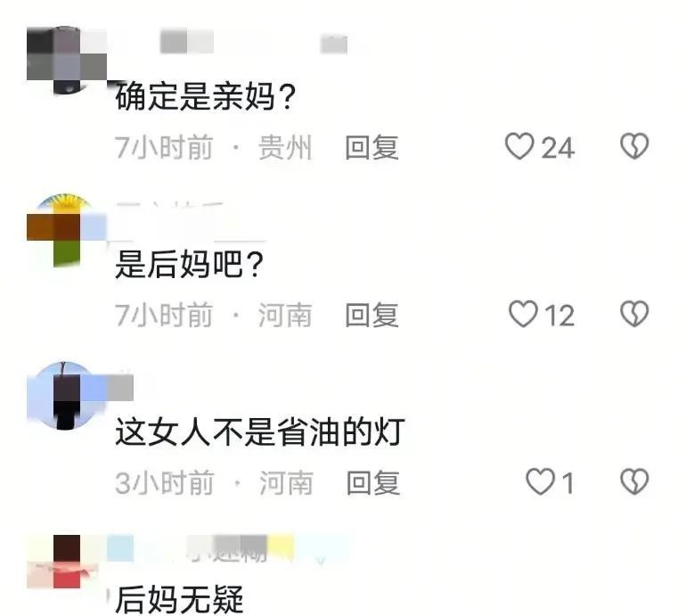The height and width of the screenshot is (616, 686).
Task: Tap 回复 under 是后妈吧? comment
Action: [x=372, y=316]
